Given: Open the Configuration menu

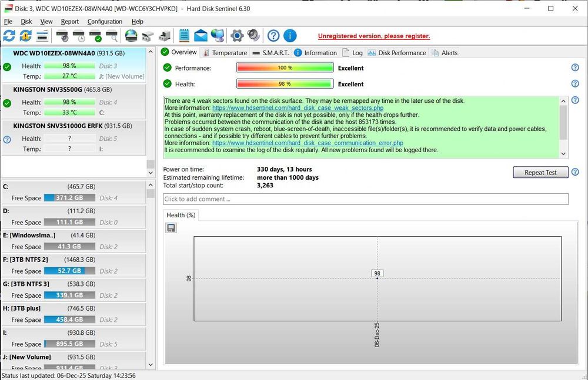Looking at the screenshot, I should point(105,21).
